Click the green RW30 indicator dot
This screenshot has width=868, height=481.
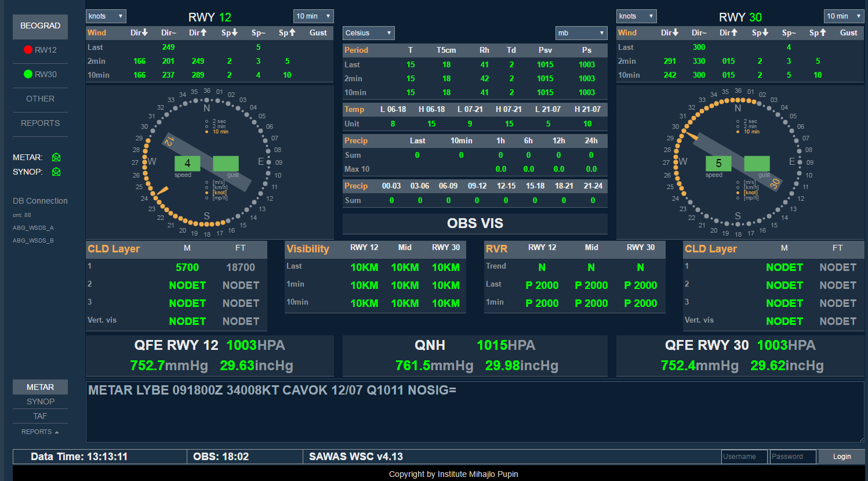pos(28,74)
